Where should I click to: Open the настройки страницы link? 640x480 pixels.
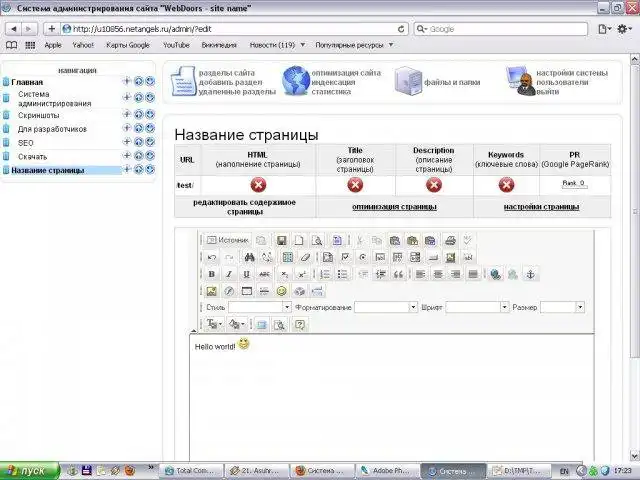pyautogui.click(x=541, y=207)
